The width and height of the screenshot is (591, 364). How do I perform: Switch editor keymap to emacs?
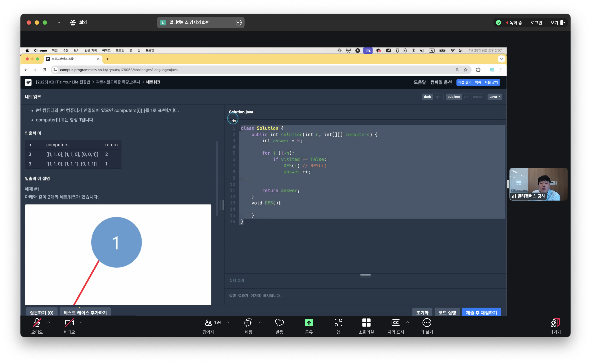tap(478, 97)
